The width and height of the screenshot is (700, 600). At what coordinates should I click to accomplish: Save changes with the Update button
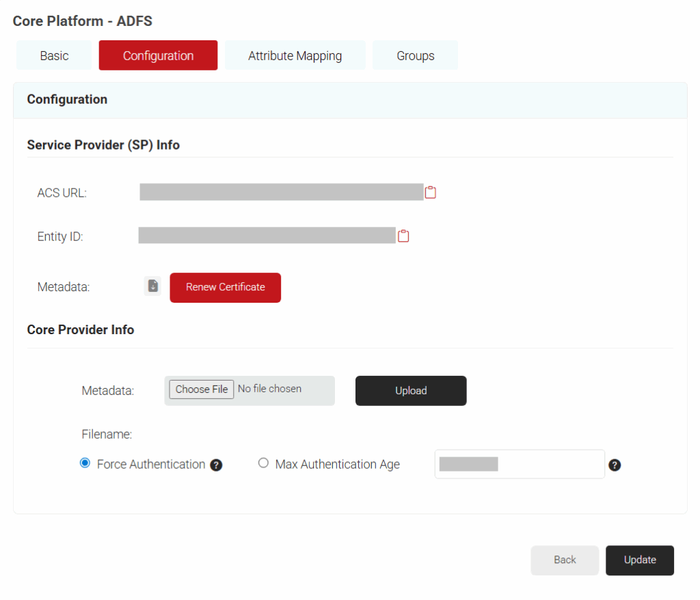coord(640,560)
